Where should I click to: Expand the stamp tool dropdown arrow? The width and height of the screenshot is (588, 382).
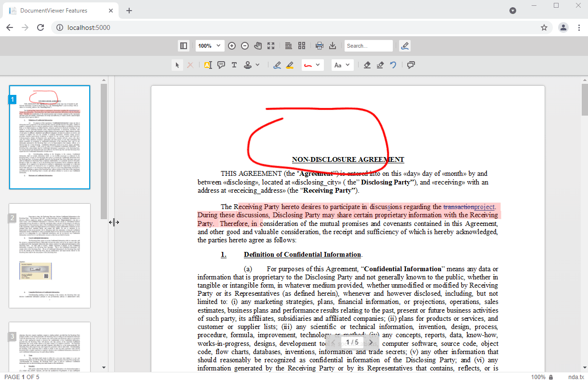[x=257, y=65]
